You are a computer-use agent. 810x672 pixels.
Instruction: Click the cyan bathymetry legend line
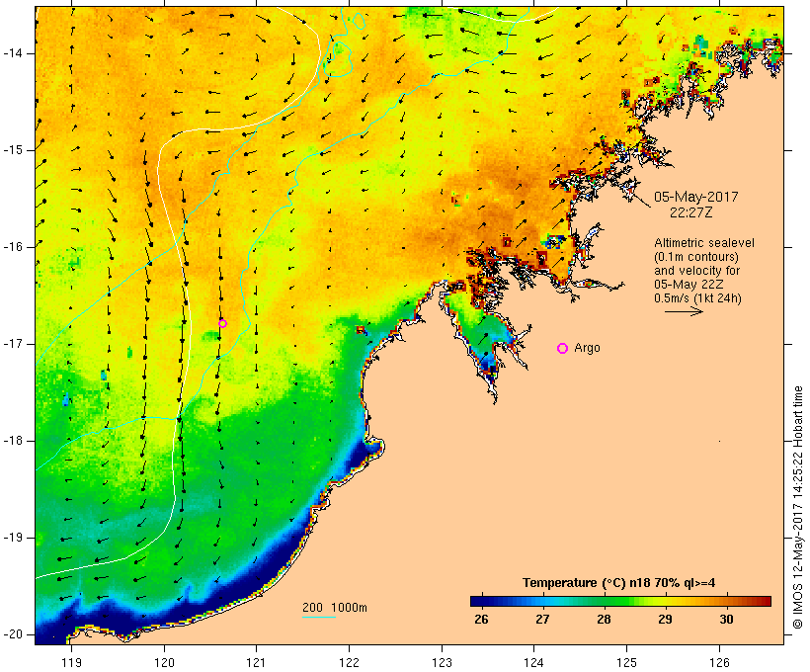319,617
